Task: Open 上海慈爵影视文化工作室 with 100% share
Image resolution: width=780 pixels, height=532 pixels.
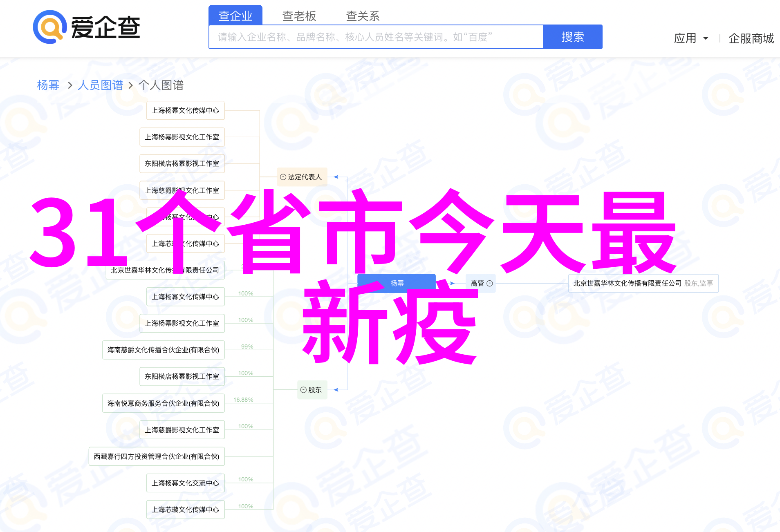Action: point(182,430)
